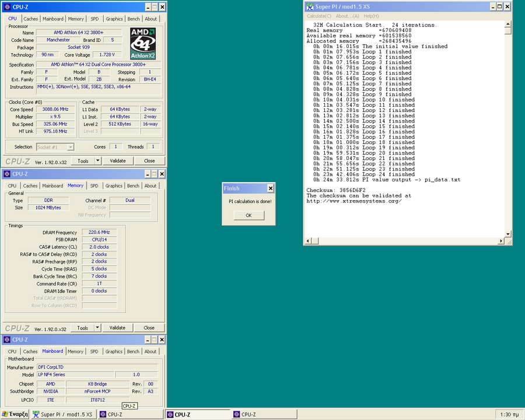Click the highlighted active CPU-Z taskbar button
The height and width of the screenshot is (420, 525).
click(198, 414)
